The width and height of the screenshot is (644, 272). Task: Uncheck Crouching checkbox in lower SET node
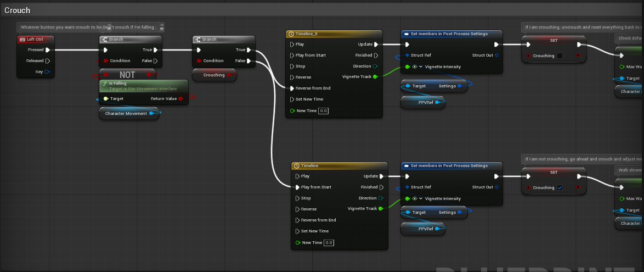pos(560,187)
